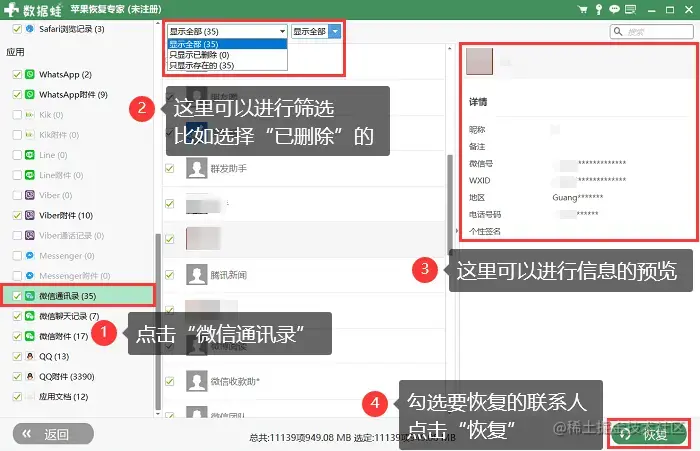Click the 返回 back button
700x451 pixels.
(53, 434)
